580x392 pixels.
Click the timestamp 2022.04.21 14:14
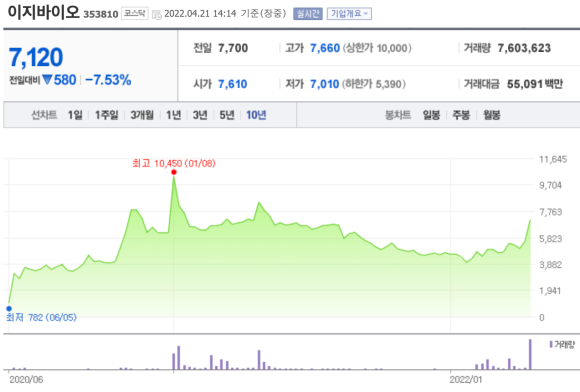click(x=200, y=14)
